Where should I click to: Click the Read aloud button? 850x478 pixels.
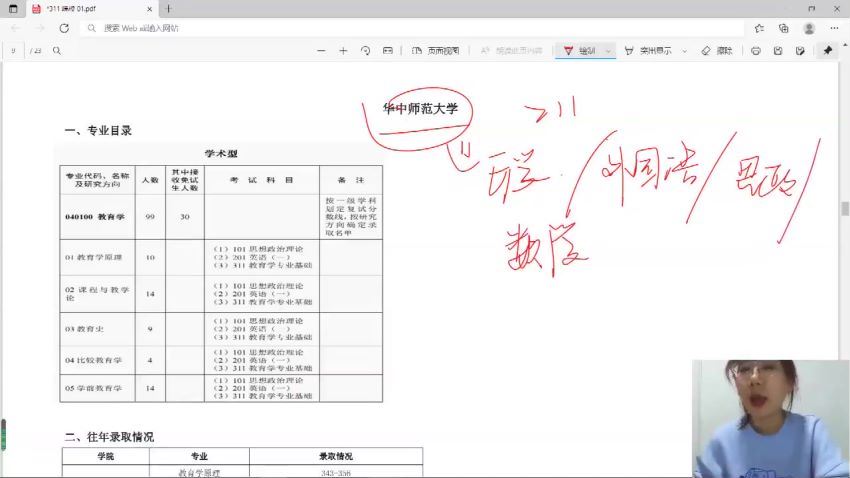511,50
